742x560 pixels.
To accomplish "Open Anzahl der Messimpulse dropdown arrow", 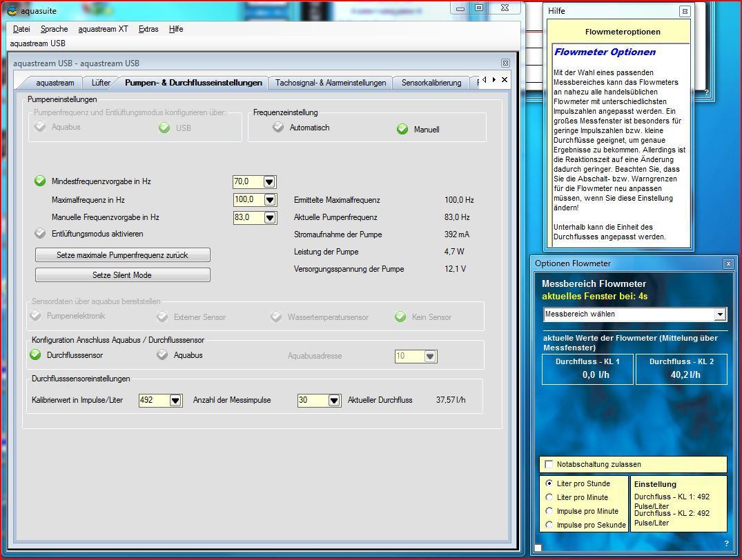I will coord(333,401).
